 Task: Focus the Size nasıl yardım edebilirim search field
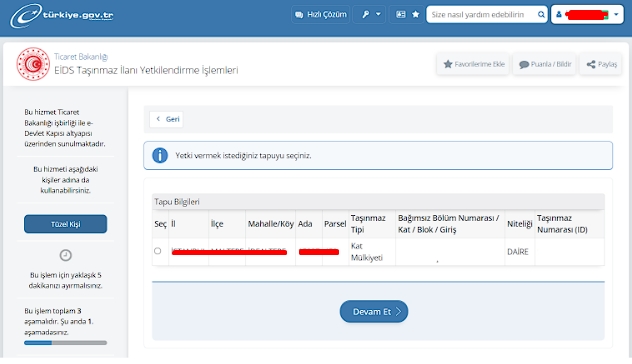pos(482,15)
